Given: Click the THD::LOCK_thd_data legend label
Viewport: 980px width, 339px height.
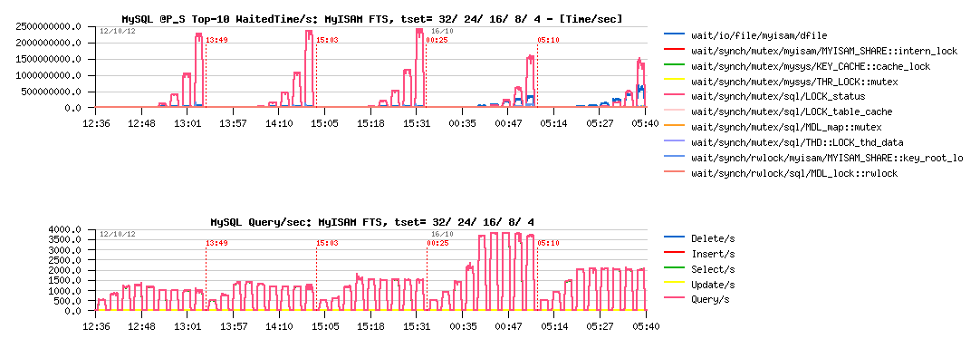Looking at the screenshot, I should coord(798,142).
